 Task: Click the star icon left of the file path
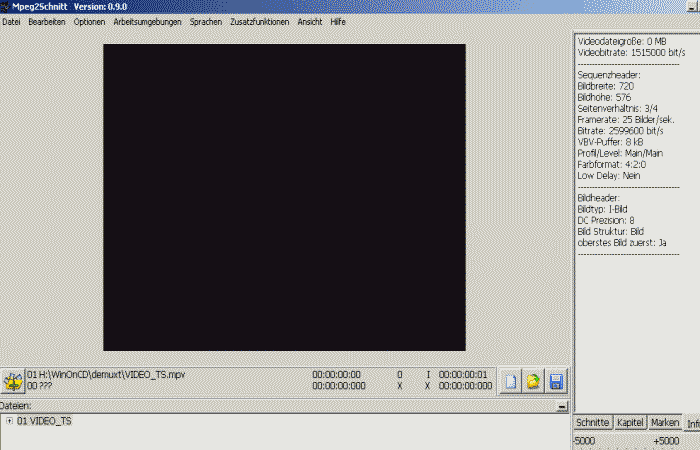(13, 381)
